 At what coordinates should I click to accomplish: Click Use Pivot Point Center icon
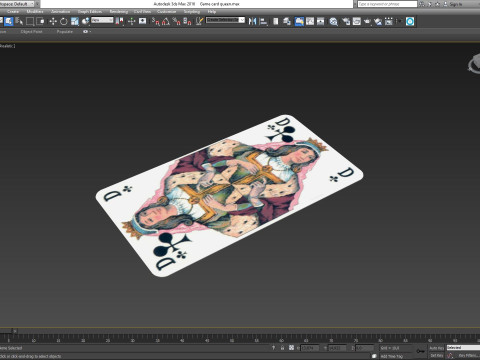(x=119, y=21)
